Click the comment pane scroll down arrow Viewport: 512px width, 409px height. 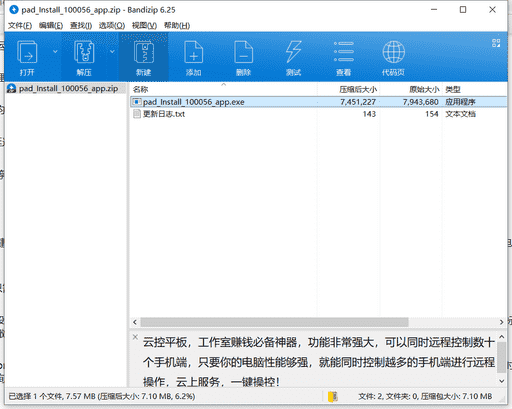click(x=502, y=381)
